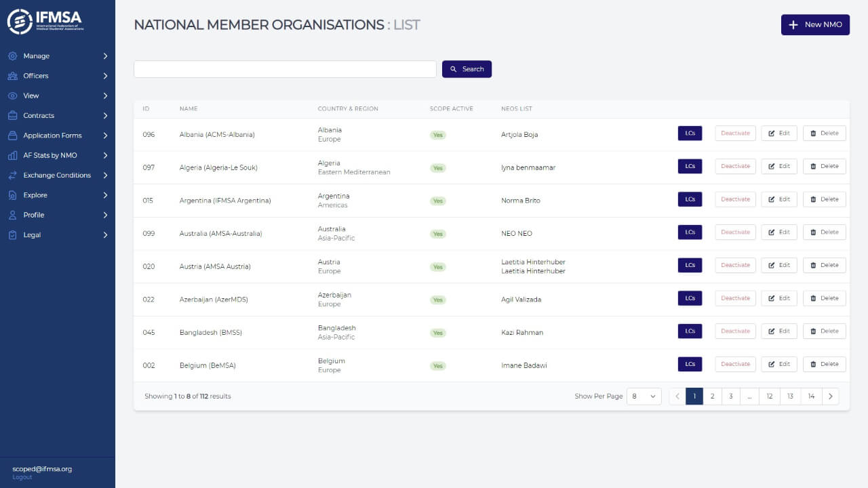Click the pencil icon for Algeria's Edit

(772, 166)
